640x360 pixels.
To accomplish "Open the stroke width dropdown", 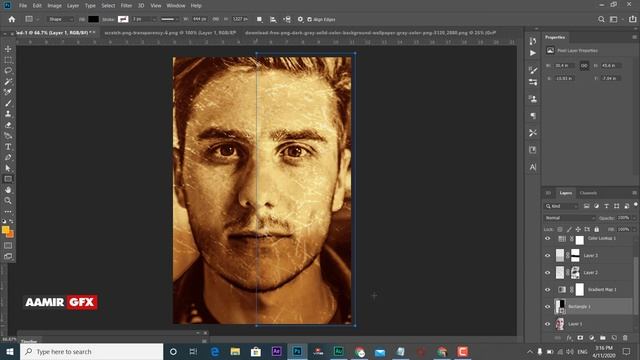I will click(x=154, y=19).
